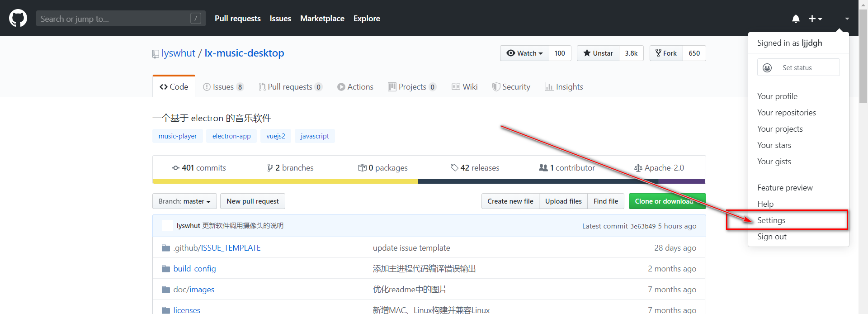Open the Watch dropdown
Image resolution: width=868 pixels, height=314 pixels.
coord(524,53)
